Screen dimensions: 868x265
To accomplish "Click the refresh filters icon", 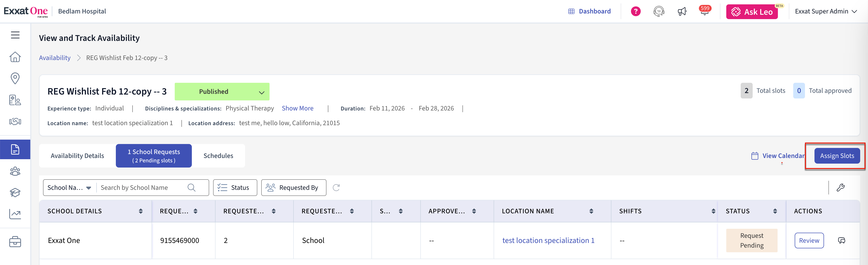I will tap(336, 188).
